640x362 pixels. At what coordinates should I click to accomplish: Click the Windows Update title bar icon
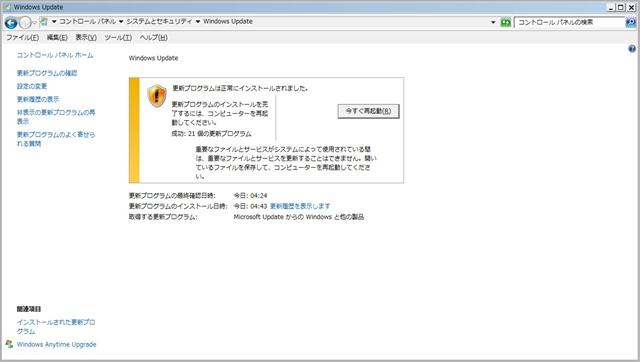pos(7,7)
